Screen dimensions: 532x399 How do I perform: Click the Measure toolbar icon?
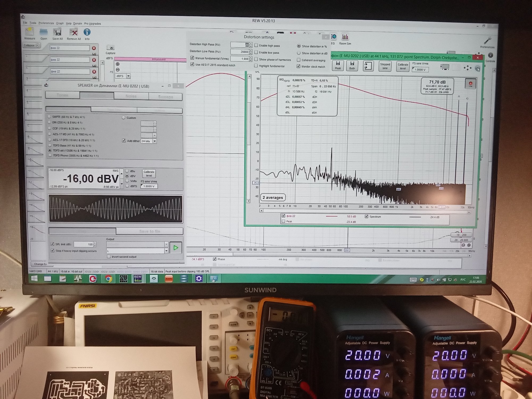click(30, 32)
